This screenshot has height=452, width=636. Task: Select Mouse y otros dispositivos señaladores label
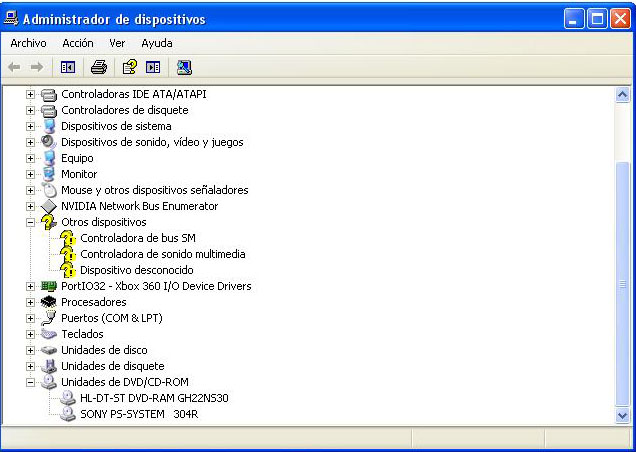pyautogui.click(x=155, y=190)
